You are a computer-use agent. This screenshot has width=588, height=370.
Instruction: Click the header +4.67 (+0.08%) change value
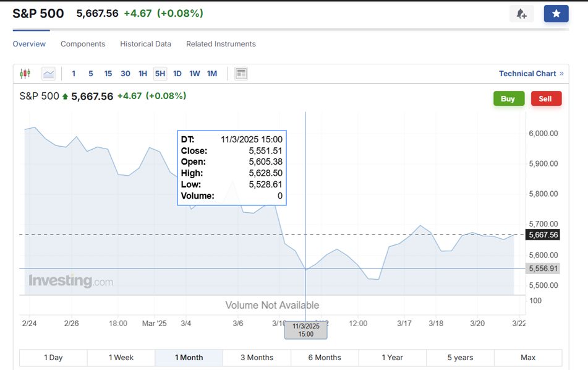pyautogui.click(x=163, y=14)
